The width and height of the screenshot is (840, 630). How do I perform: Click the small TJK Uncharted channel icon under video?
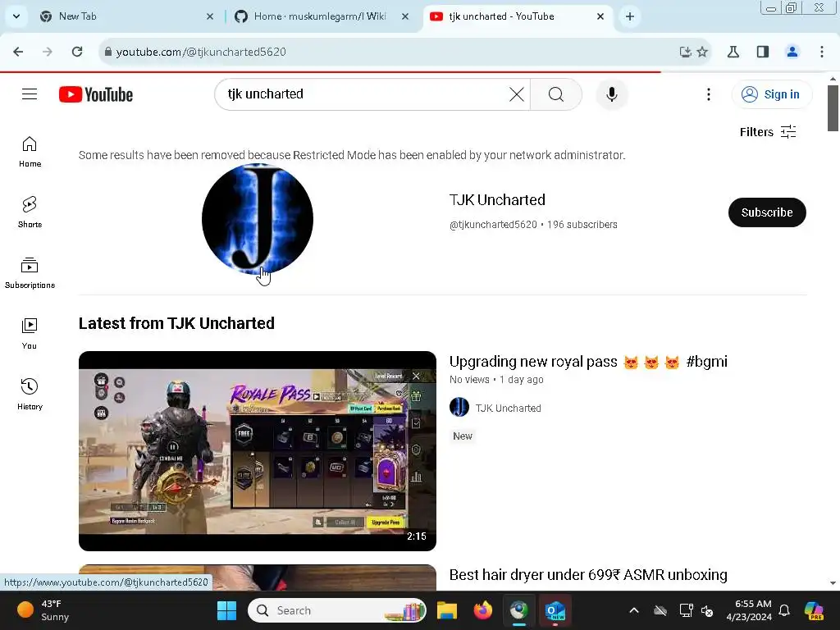tap(459, 408)
